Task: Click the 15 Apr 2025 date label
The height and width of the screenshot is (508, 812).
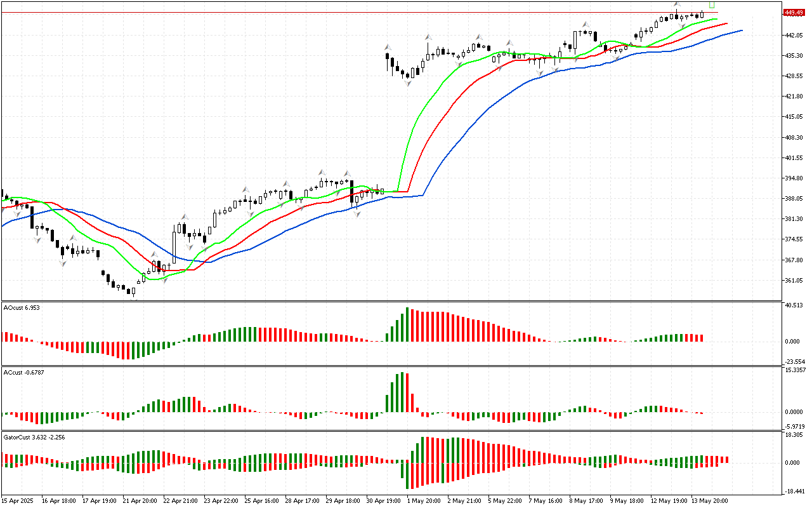Action: [x=20, y=500]
